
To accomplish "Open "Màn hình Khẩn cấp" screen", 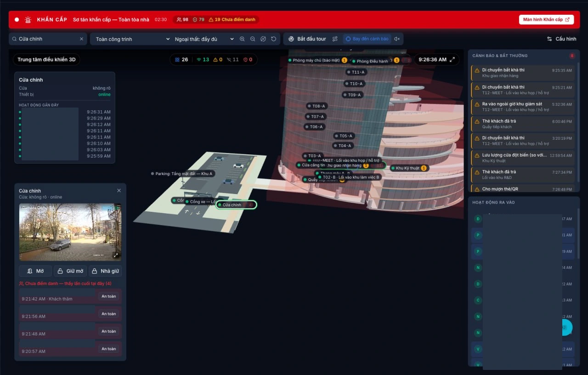I will (x=546, y=20).
